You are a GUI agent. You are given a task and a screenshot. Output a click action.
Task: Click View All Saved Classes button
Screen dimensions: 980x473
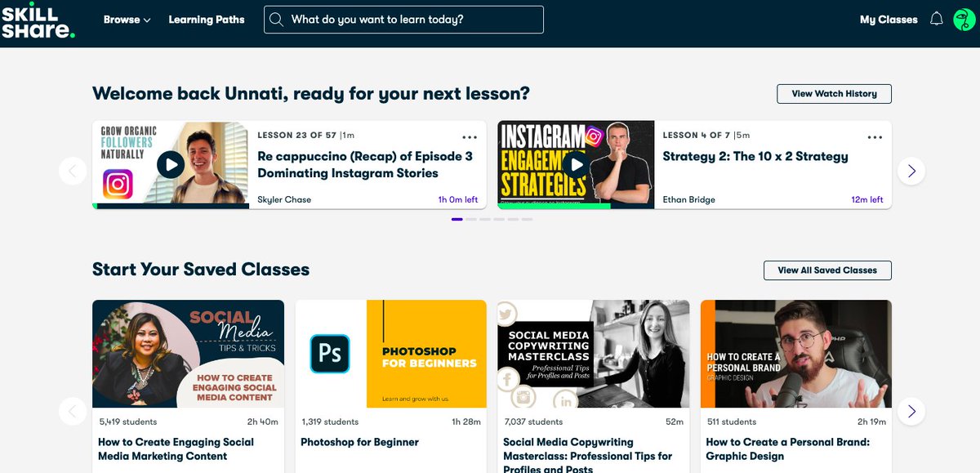(x=827, y=270)
